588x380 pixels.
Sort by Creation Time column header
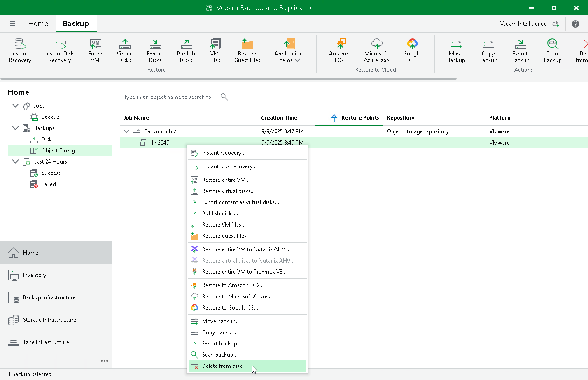(x=279, y=118)
